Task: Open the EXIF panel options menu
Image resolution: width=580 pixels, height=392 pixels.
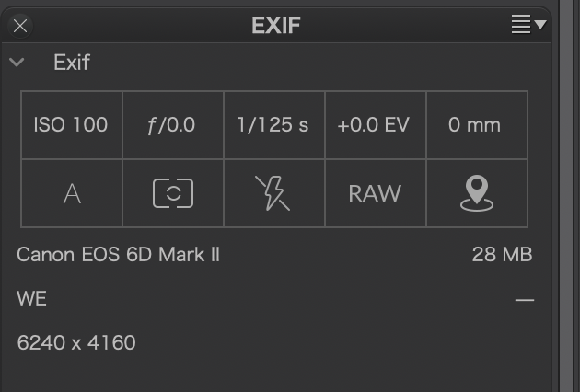Action: point(528,25)
